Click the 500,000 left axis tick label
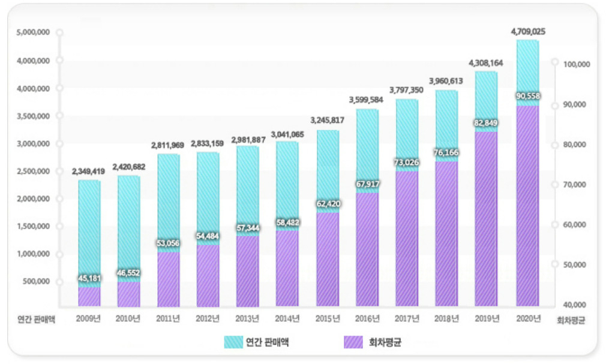The image size is (606, 364). (x=36, y=281)
